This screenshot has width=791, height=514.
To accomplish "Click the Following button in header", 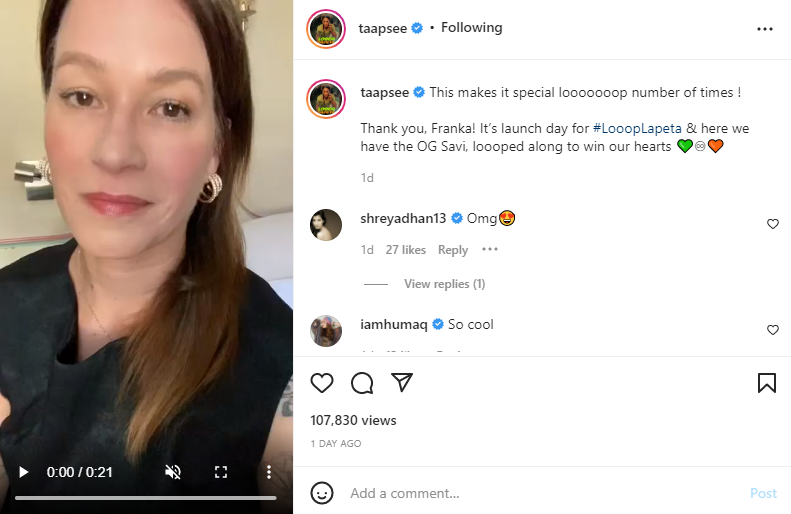I will [472, 28].
